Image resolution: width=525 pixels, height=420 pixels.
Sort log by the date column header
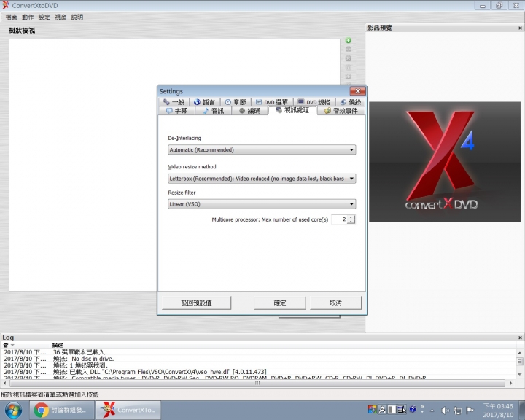26,345
